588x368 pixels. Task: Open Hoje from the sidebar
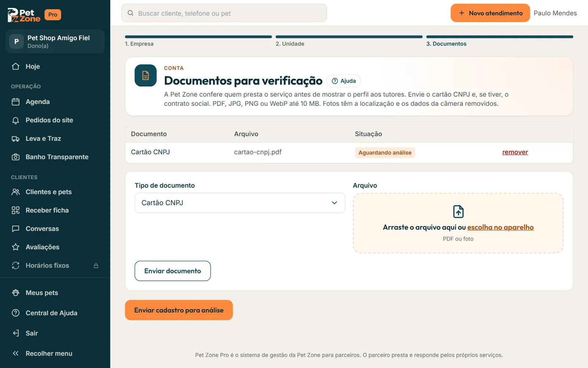(x=55, y=66)
